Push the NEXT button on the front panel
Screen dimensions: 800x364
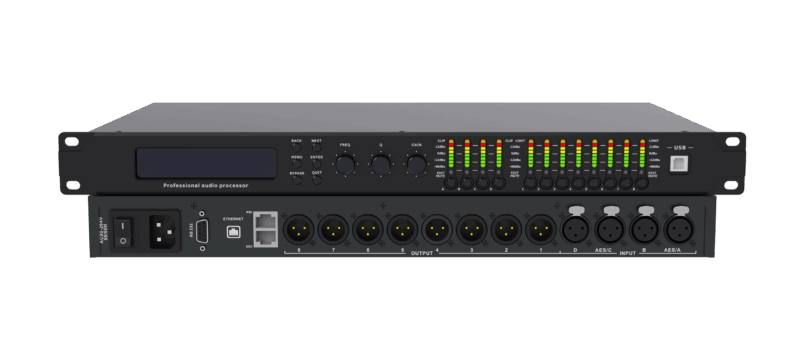coord(317,149)
